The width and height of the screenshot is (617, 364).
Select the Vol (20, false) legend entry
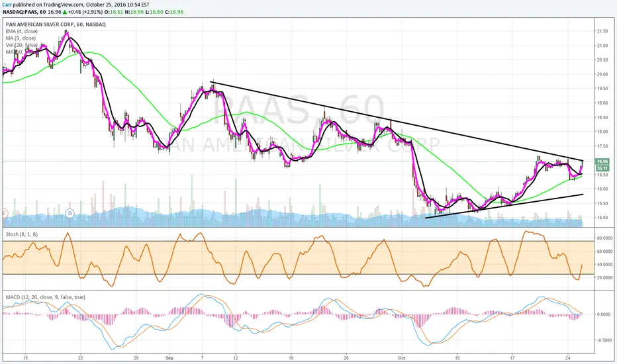[x=22, y=45]
